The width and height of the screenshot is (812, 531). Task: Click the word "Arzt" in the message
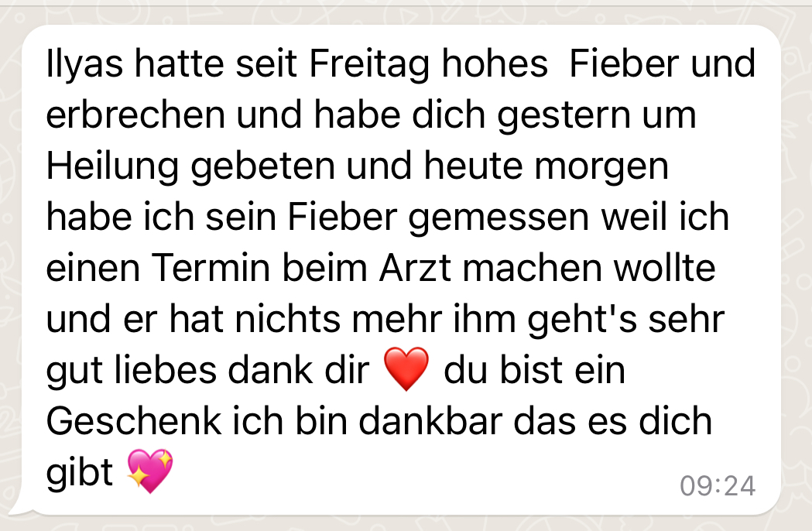point(416,268)
